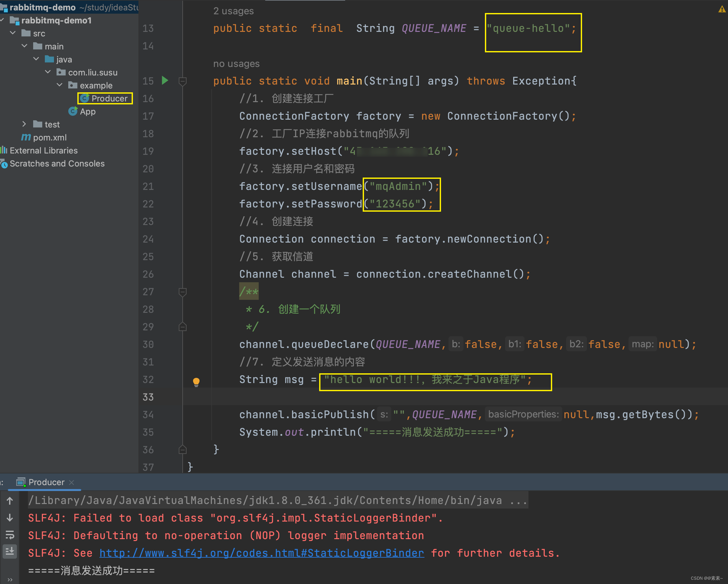This screenshot has height=584, width=728.
Task: Click the Run tab window icon for Producer
Action: click(x=21, y=482)
